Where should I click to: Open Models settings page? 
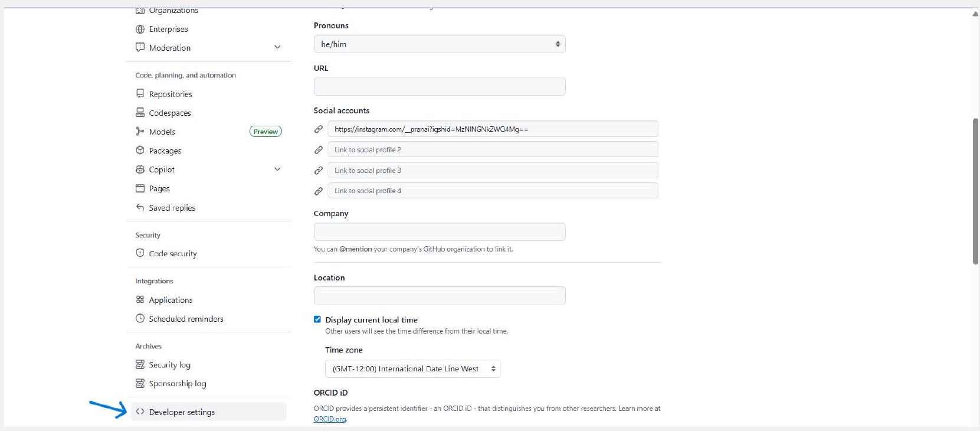(x=162, y=132)
